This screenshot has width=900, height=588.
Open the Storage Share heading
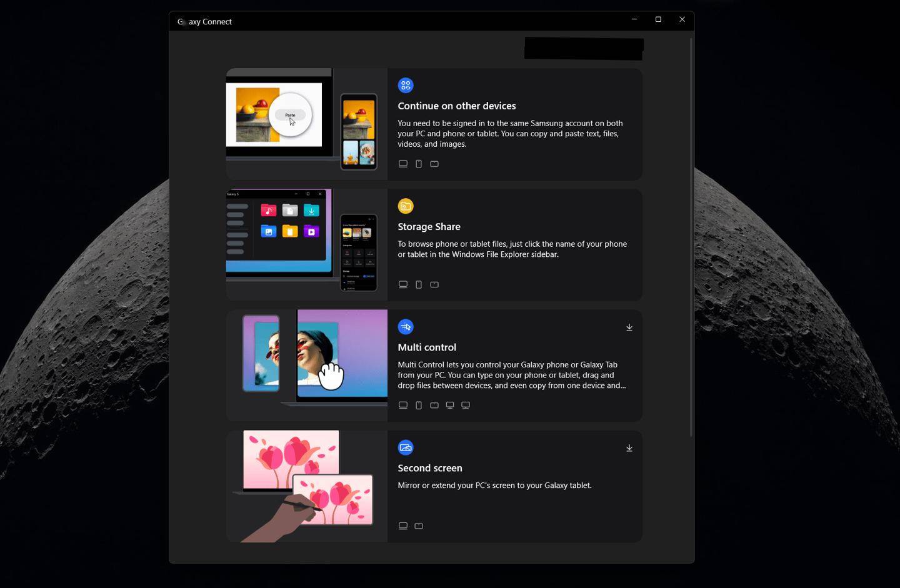point(429,226)
